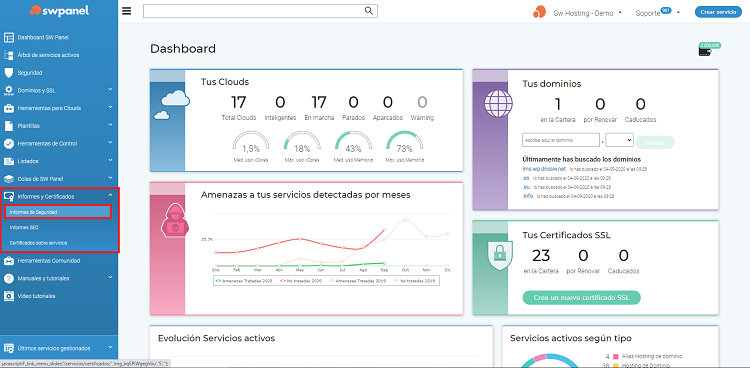Screen dimensions: 750x368
Task: Open Sw Hosting - Demo account dropdown
Action: pos(587,13)
